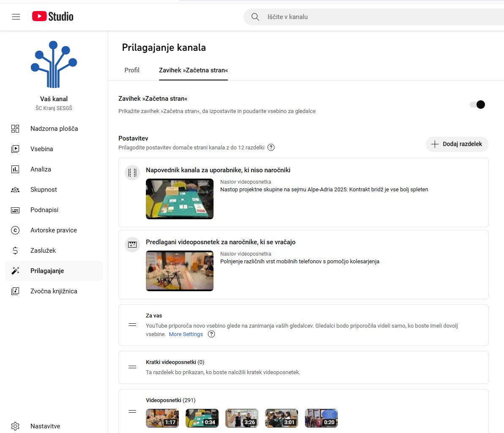This screenshot has height=433, width=504.
Task: Open the hamburger navigation menu
Action: [16, 17]
